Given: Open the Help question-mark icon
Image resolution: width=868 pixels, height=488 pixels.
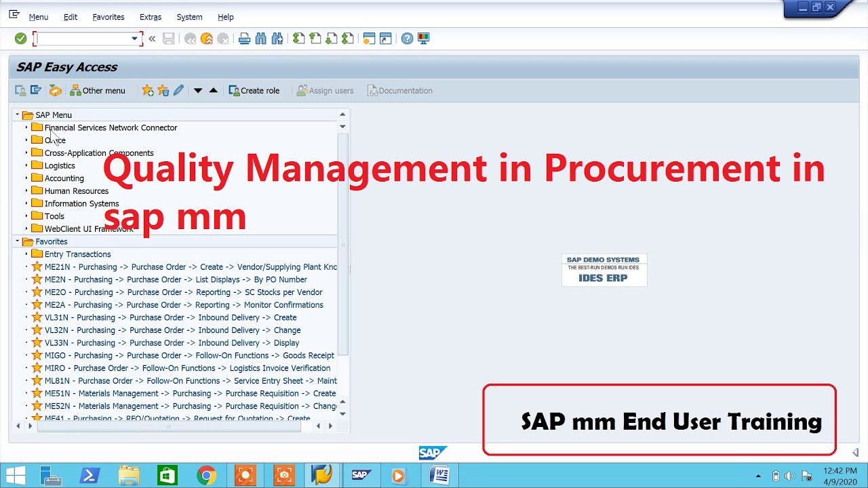Looking at the screenshot, I should click(407, 39).
